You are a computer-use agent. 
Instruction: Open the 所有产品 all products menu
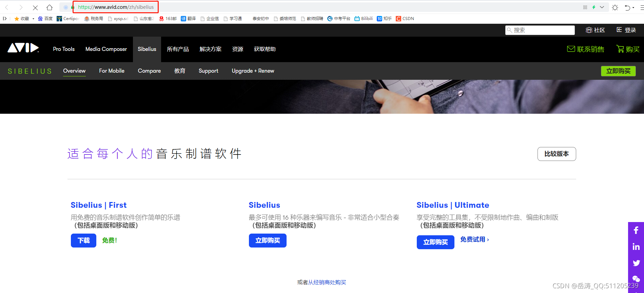tap(178, 49)
